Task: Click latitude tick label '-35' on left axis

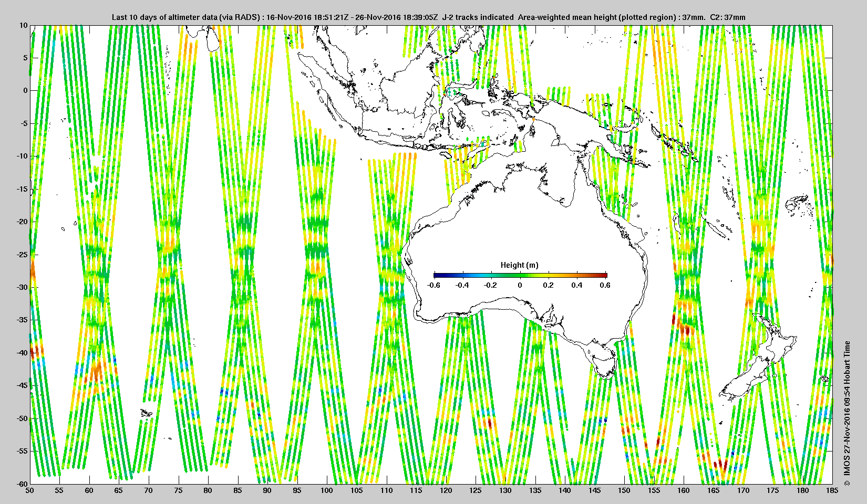Action: pos(22,320)
